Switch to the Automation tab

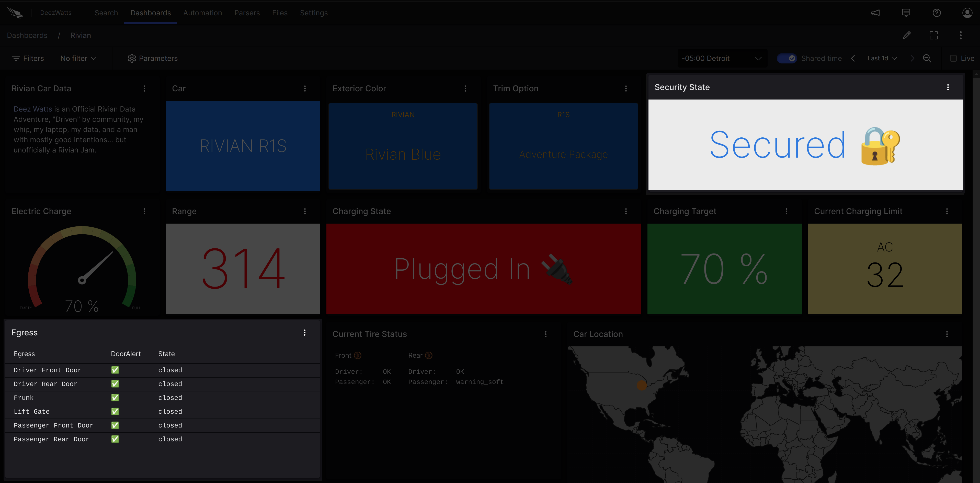202,13
